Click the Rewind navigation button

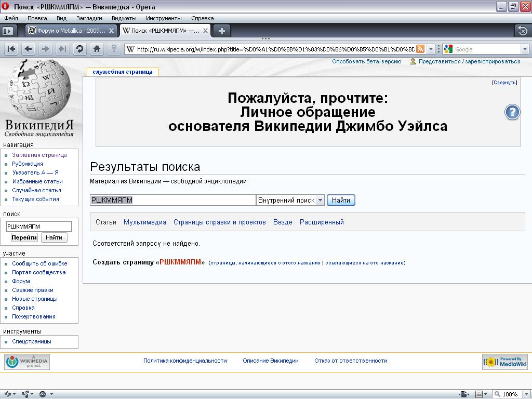pyautogui.click(x=11, y=49)
